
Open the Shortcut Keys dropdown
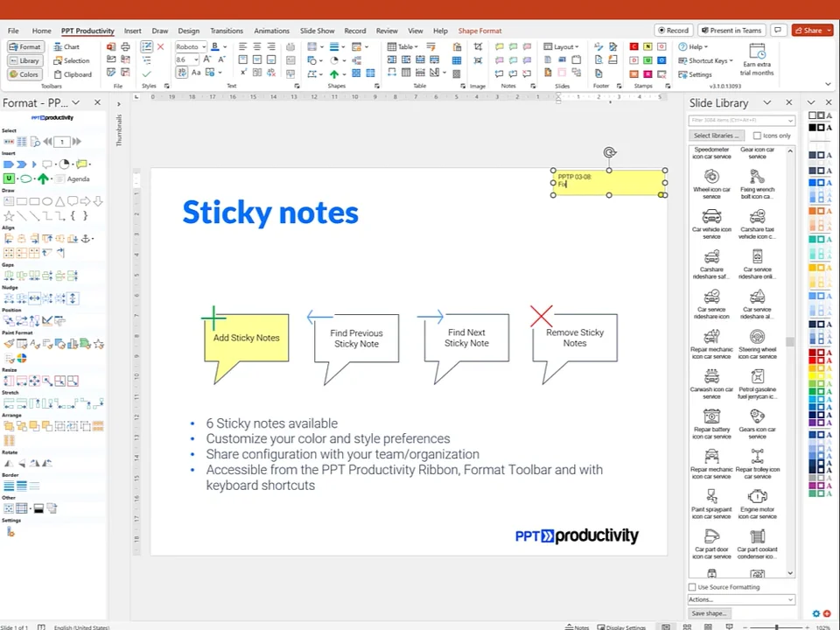click(x=705, y=60)
